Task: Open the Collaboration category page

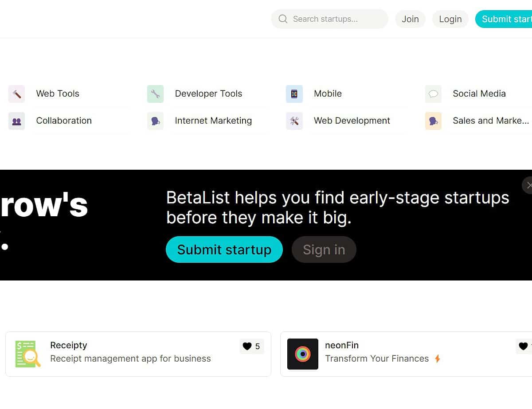Action: tap(64, 121)
